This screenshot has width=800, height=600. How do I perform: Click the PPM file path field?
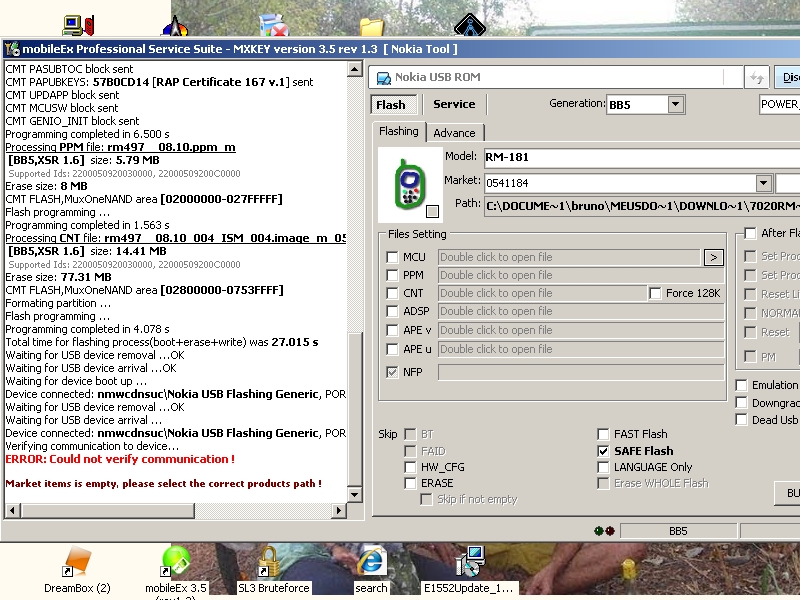pyautogui.click(x=581, y=276)
